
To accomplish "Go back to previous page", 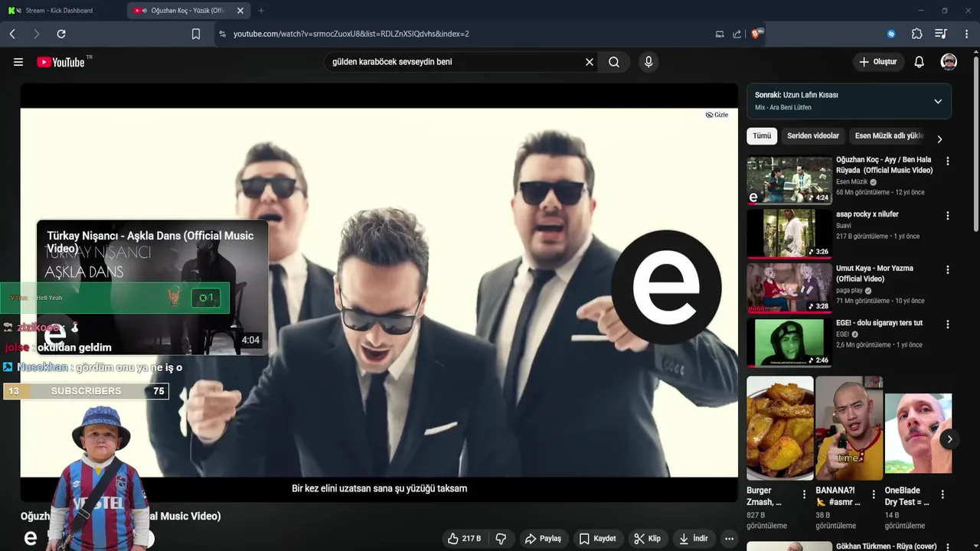I will [12, 34].
